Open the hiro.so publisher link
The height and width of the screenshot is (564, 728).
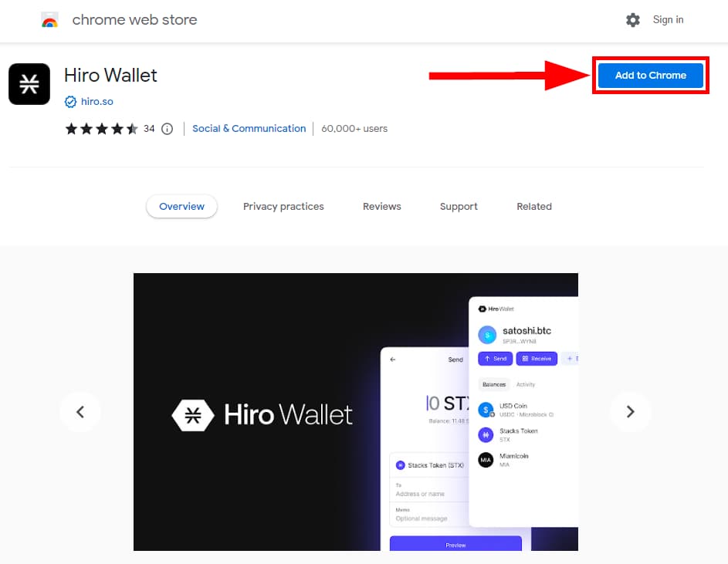[97, 102]
